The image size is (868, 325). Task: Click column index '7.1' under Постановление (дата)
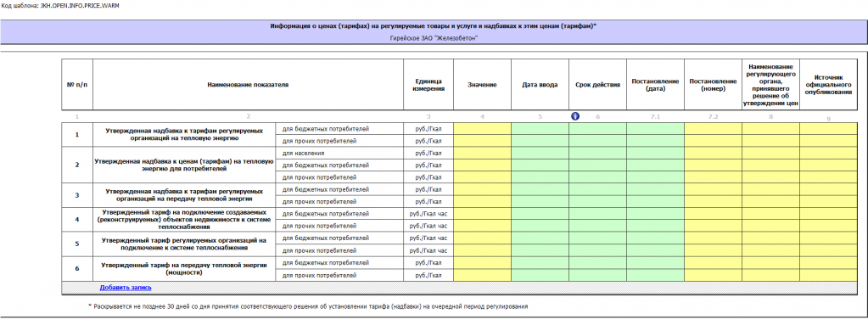[655, 117]
